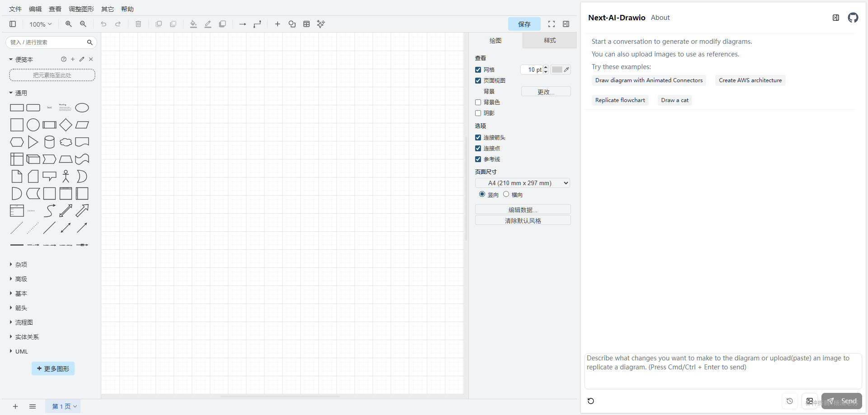This screenshot has width=868, height=415.
Task: Click the send to back icon
Action: 173,24
